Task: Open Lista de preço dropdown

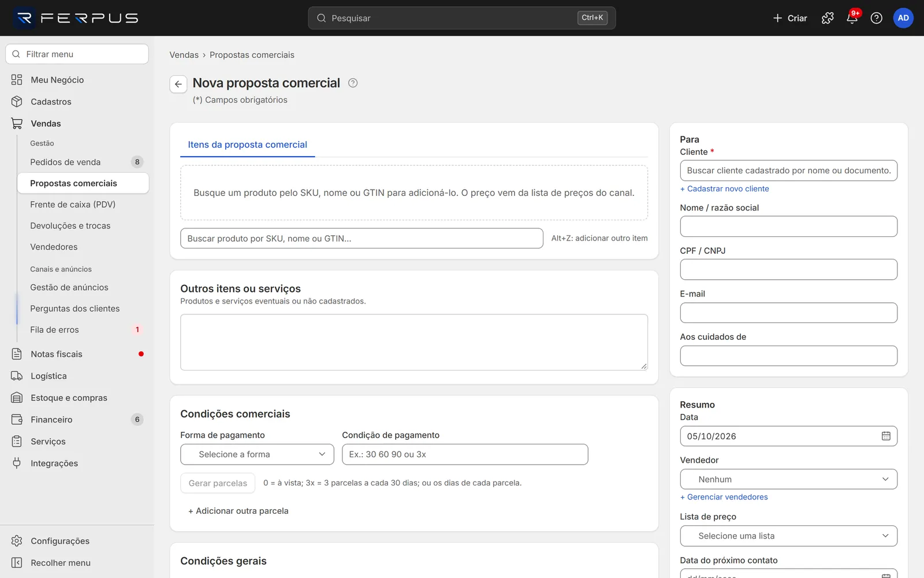Action: [788, 536]
